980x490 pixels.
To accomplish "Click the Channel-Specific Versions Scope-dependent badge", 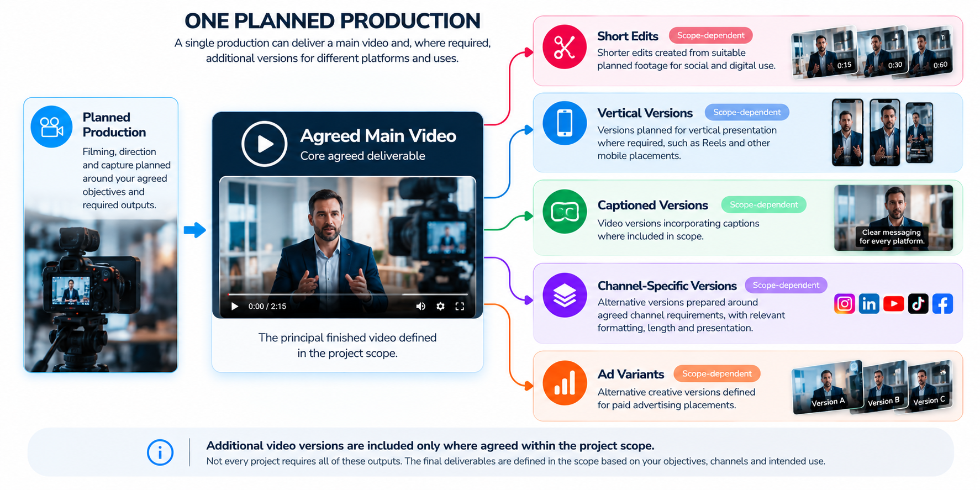I will [x=786, y=285].
